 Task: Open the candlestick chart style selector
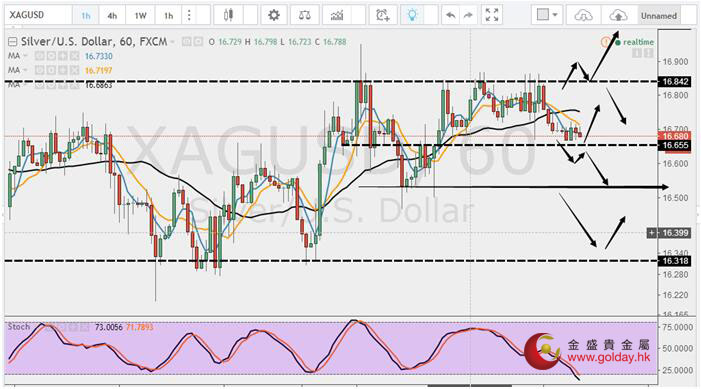(228, 16)
